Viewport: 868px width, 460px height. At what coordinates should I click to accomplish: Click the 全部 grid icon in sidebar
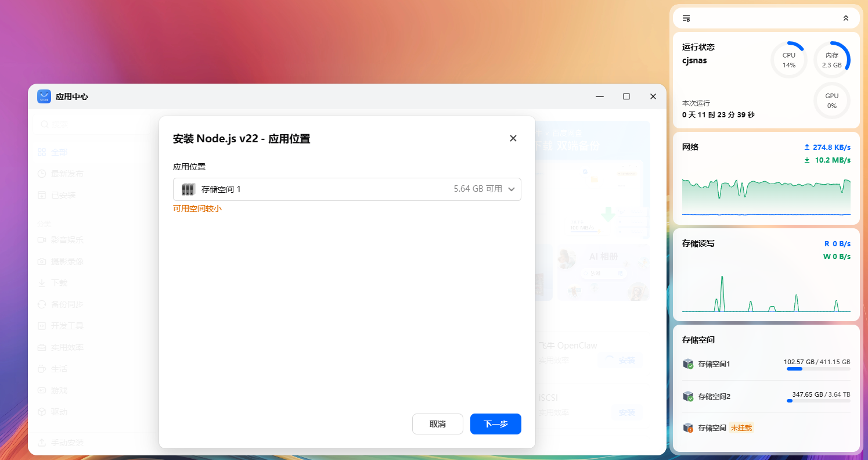point(42,152)
